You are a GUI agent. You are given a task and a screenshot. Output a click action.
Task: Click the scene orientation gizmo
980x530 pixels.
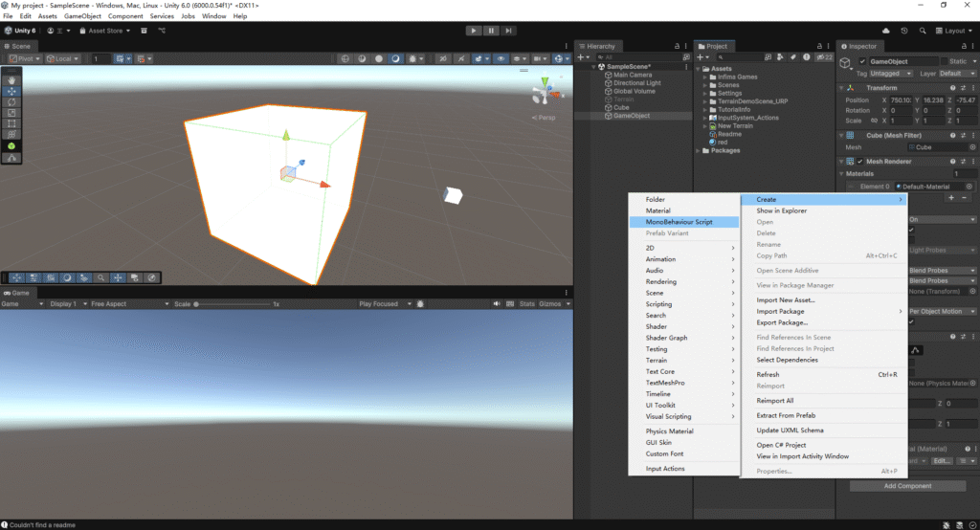(x=545, y=92)
